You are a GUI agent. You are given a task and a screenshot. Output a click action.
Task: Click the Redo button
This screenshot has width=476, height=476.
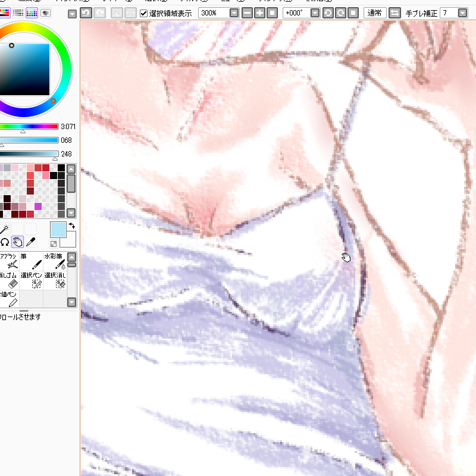(x=100, y=13)
